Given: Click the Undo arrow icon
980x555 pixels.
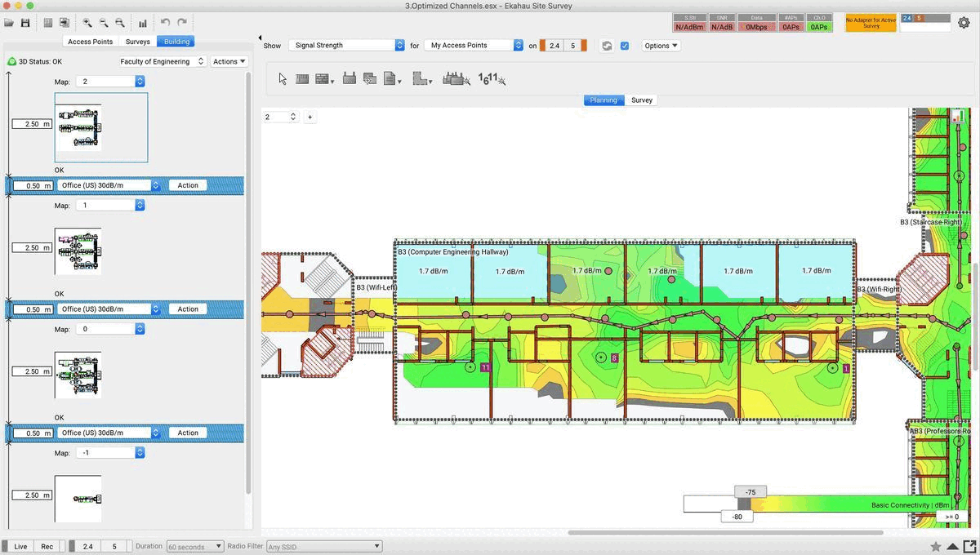Looking at the screenshot, I should click(x=165, y=23).
